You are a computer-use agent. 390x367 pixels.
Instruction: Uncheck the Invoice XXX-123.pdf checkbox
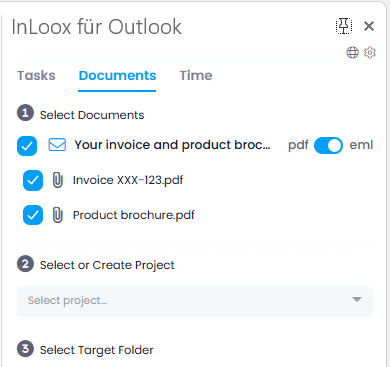(33, 181)
